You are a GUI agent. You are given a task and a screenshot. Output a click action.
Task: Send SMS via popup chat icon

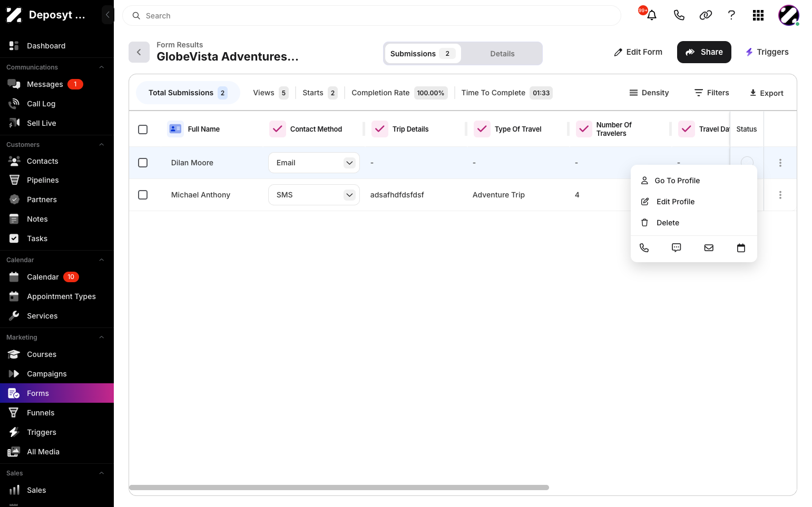(x=677, y=248)
